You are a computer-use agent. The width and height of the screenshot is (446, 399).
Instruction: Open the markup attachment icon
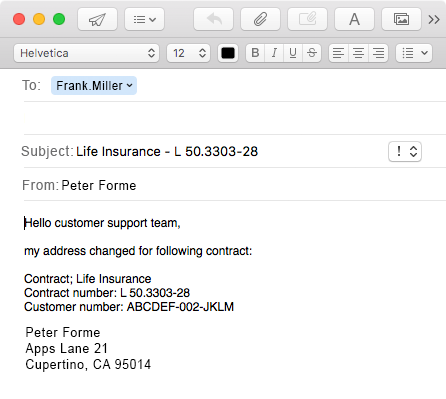pyautogui.click(x=307, y=19)
